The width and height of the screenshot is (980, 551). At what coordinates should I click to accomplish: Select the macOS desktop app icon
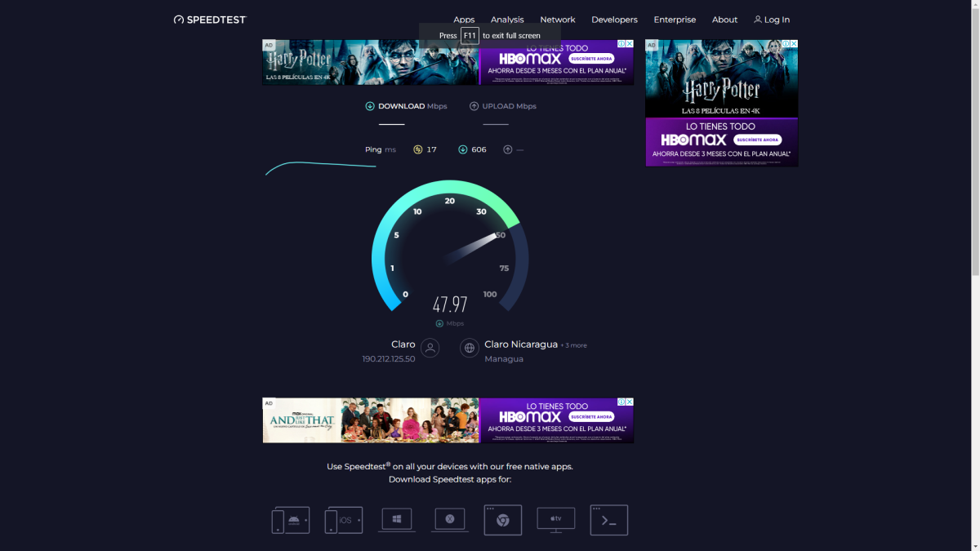[x=450, y=519]
